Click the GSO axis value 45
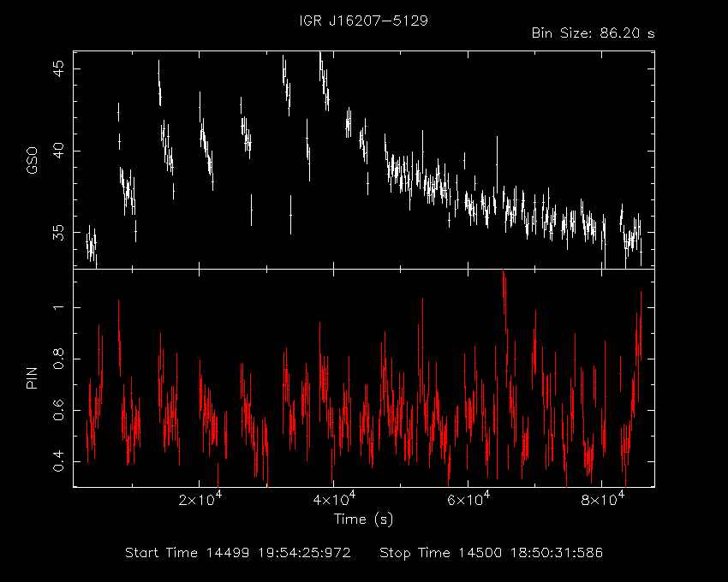 point(59,69)
